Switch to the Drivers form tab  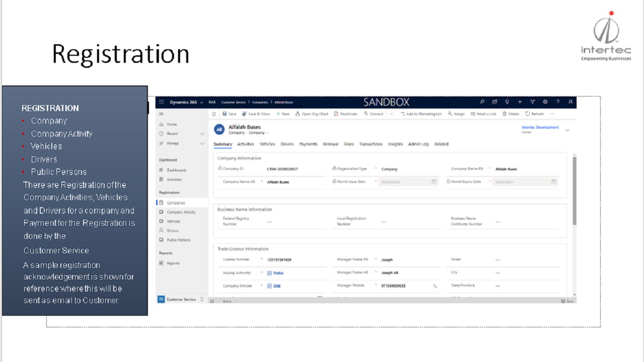pos(287,144)
